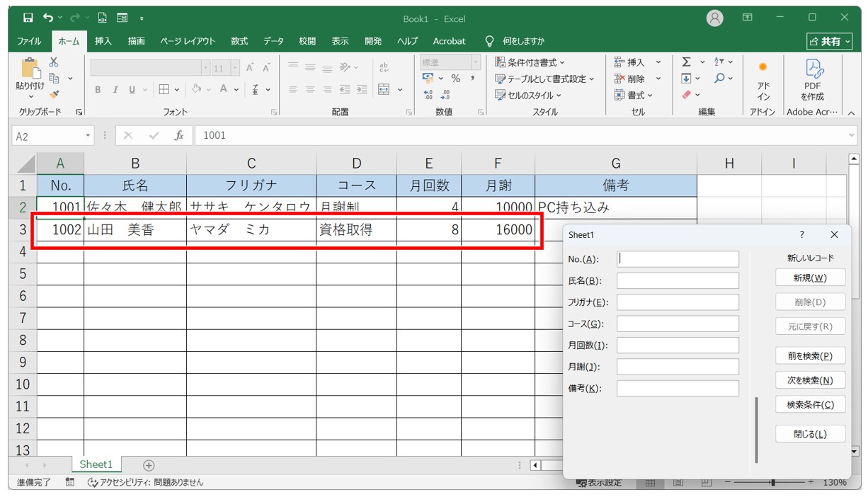Select column header G

coord(616,164)
